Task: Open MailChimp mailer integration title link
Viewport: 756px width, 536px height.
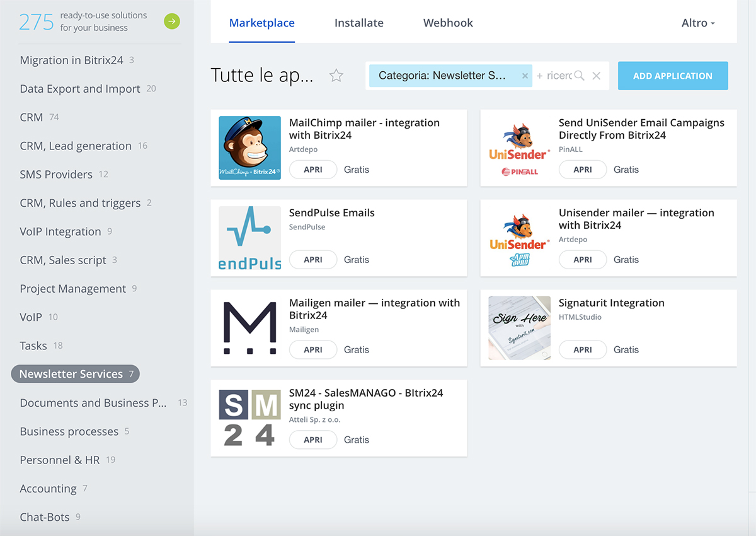Action: coord(364,129)
